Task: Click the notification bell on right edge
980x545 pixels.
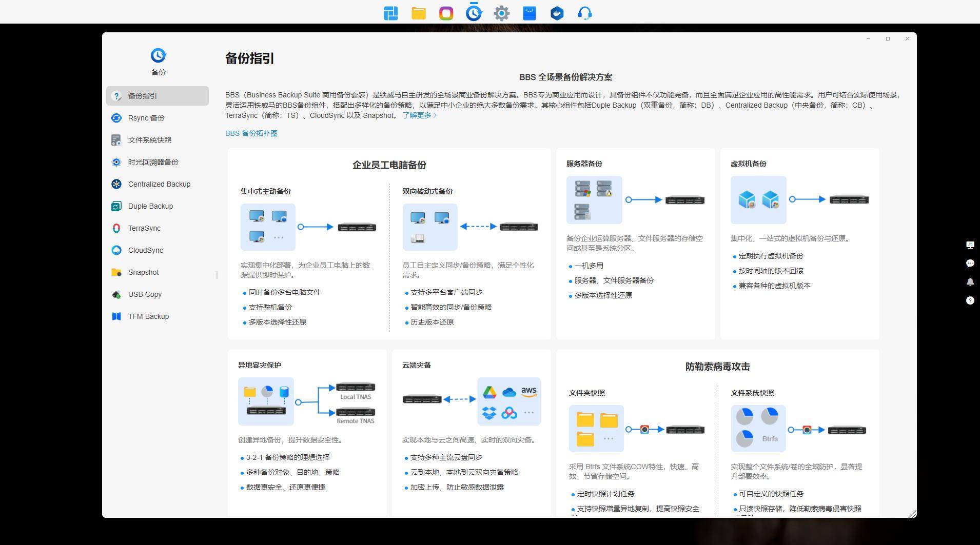Action: coord(970,282)
